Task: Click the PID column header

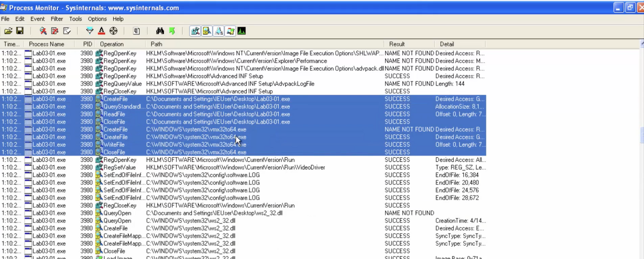Action: (86, 44)
